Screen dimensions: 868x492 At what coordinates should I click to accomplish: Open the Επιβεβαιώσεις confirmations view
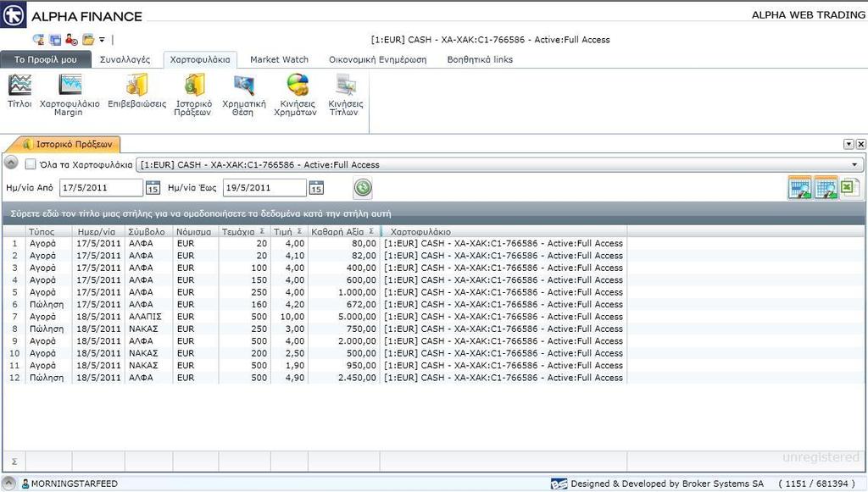(x=136, y=91)
